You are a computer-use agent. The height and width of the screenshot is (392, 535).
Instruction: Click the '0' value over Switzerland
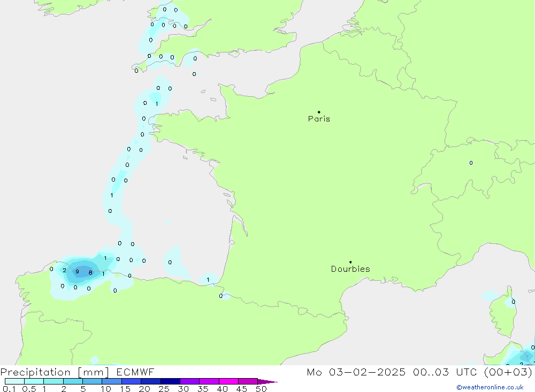471,163
